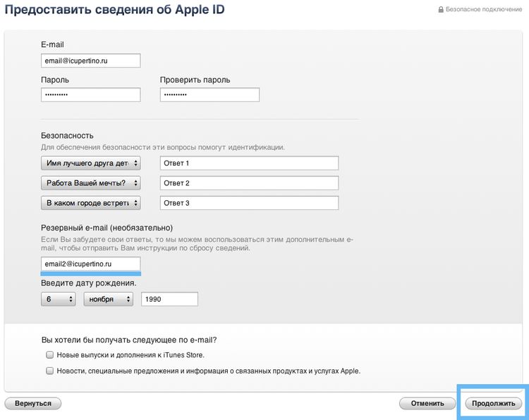The height and width of the screenshot is (420, 529).
Task: Click the lock icon near Безопасное подключение
Action: coord(441,9)
